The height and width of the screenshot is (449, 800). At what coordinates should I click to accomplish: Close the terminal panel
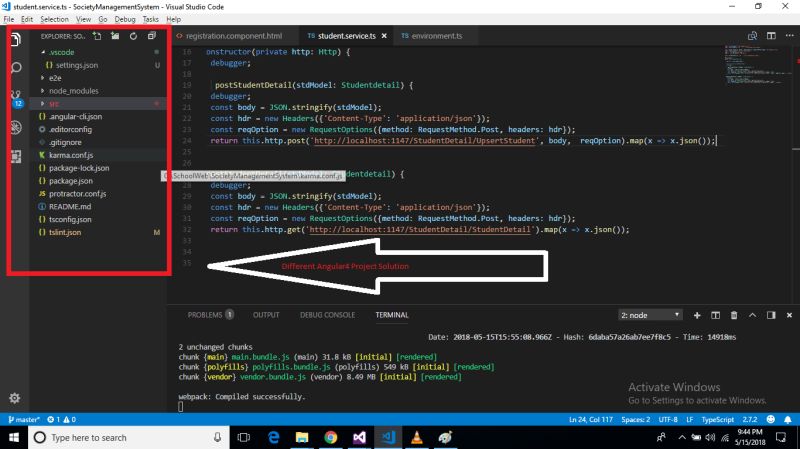point(789,315)
